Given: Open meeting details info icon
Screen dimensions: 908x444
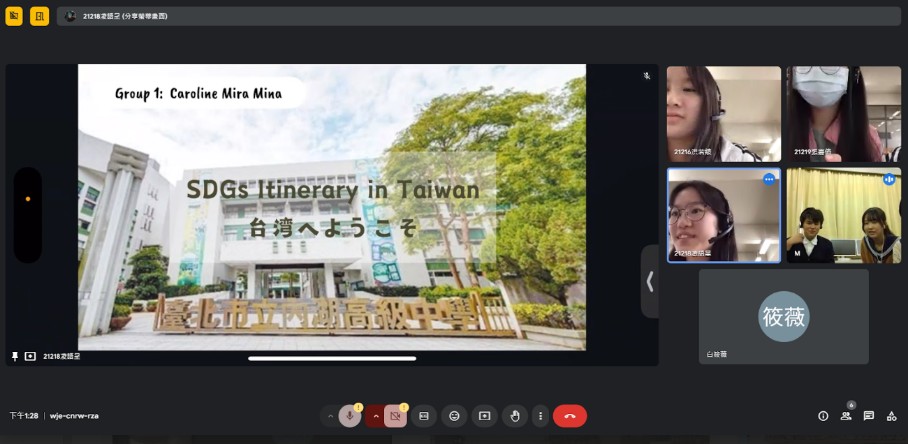Looking at the screenshot, I should (823, 416).
